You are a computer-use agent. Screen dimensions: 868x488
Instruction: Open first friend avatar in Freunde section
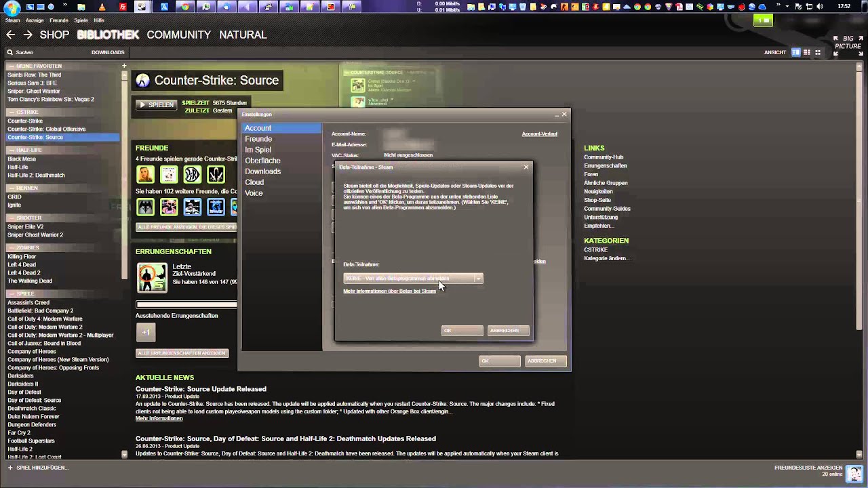tap(146, 174)
